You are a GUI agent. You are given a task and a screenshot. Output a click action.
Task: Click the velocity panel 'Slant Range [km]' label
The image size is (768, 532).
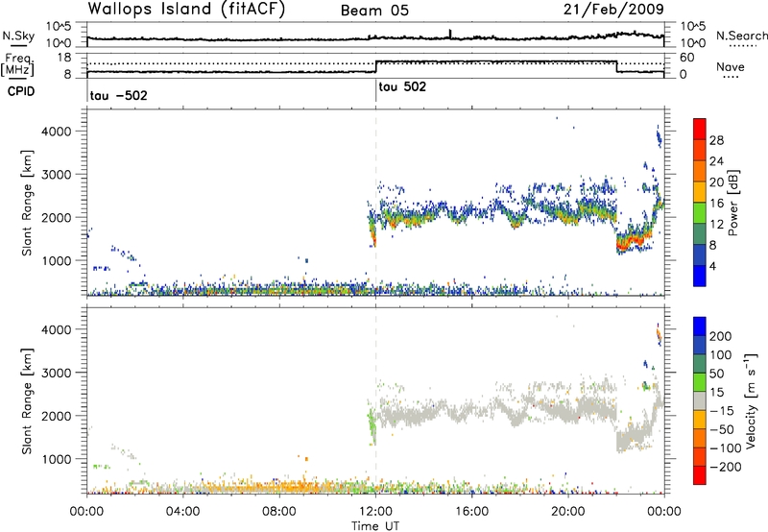coord(27,401)
